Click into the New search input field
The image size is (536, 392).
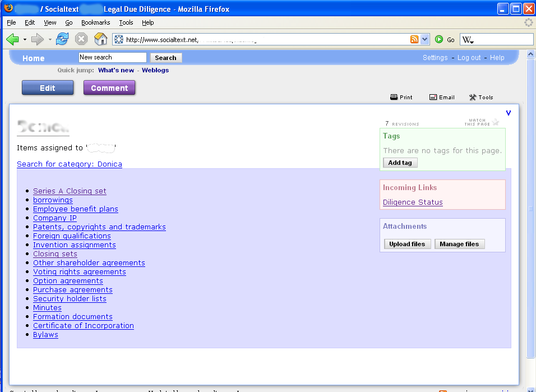[x=112, y=57]
